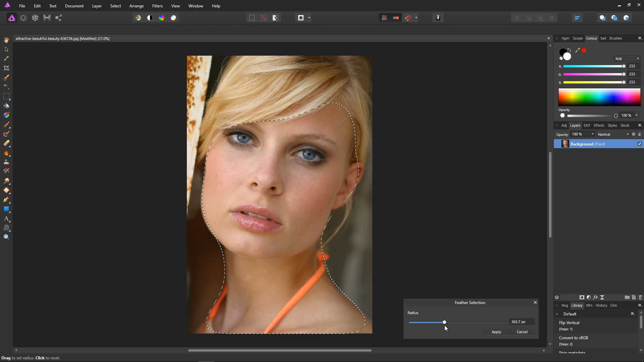Select the Crop tool

click(x=6, y=68)
